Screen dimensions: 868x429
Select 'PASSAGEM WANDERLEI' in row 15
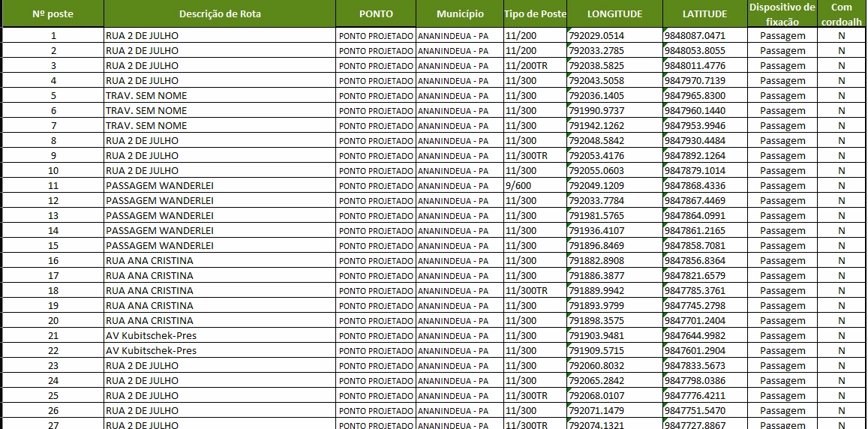point(220,245)
